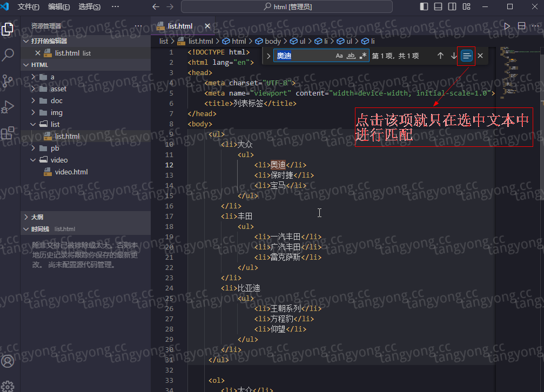Open the 文件(F) menu
Image resolution: width=544 pixels, height=392 pixels.
pos(29,7)
